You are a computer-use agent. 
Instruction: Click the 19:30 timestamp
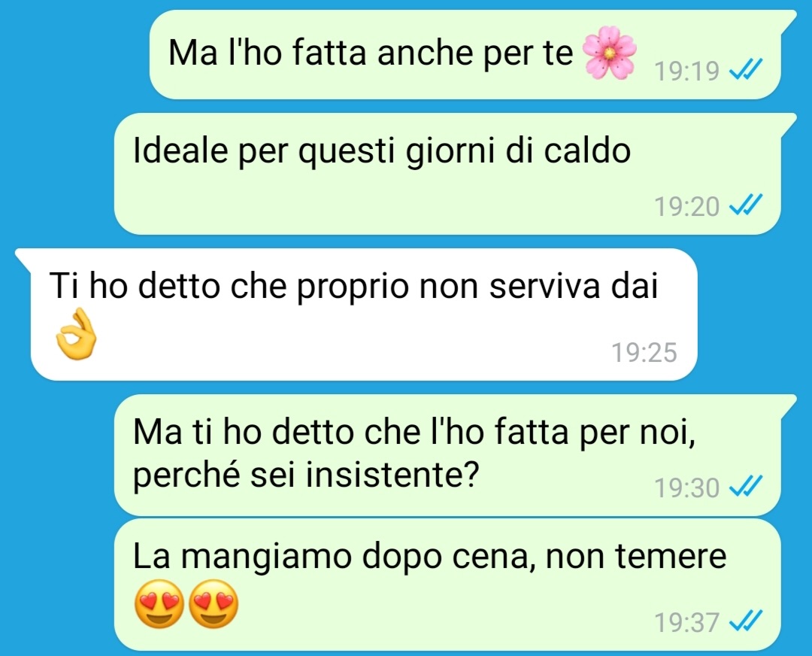tap(687, 487)
